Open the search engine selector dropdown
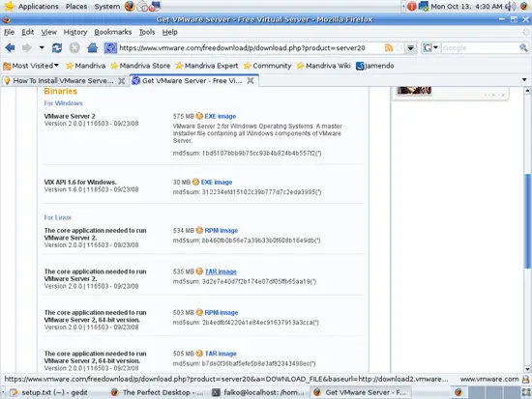Screen dimensions: 532x399 [430, 47]
